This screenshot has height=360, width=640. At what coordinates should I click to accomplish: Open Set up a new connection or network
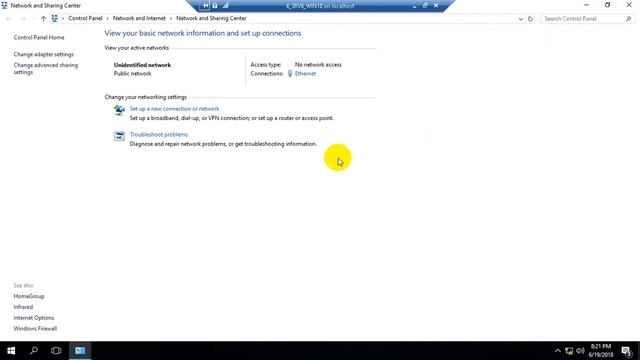coord(174,109)
